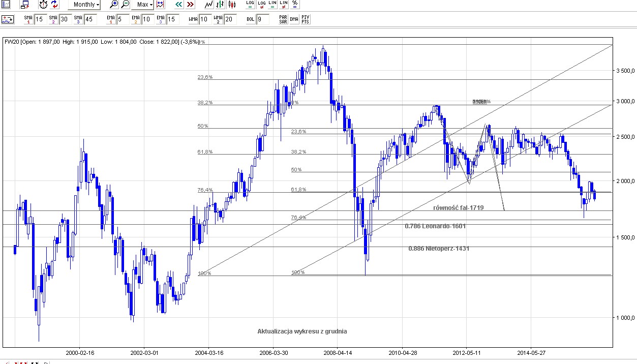Edit the WMA 2 period field 20
Image resolution: width=637 pixels, height=364 pixels.
230,19
